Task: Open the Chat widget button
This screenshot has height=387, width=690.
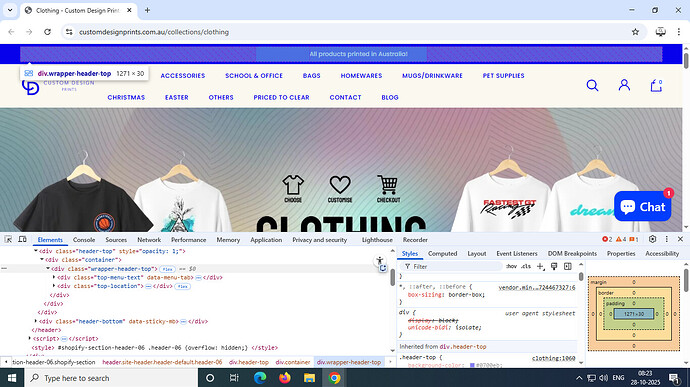Action: [x=642, y=206]
